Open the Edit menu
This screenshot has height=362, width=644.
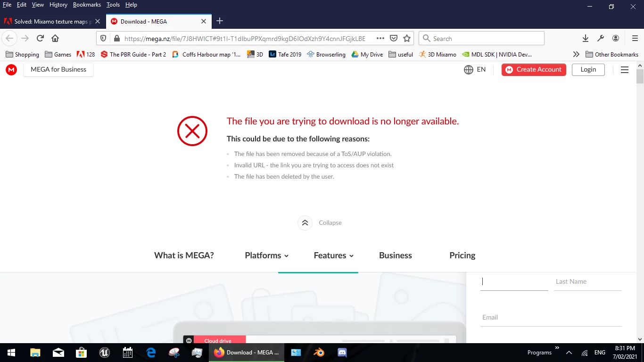pyautogui.click(x=22, y=5)
